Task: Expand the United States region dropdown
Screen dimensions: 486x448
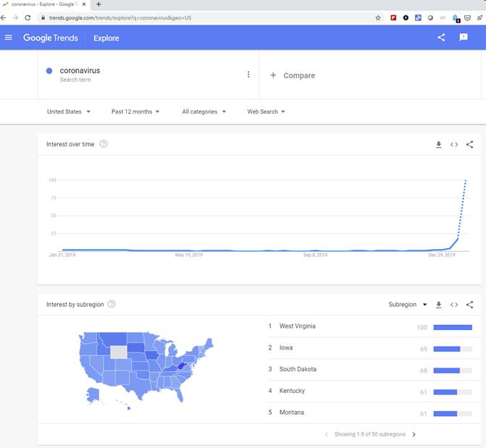Action: tap(69, 111)
